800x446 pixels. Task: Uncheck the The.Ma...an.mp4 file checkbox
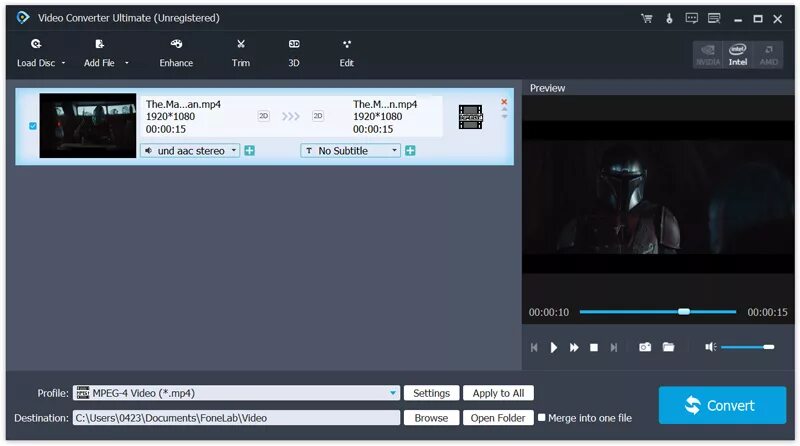pyautogui.click(x=33, y=126)
